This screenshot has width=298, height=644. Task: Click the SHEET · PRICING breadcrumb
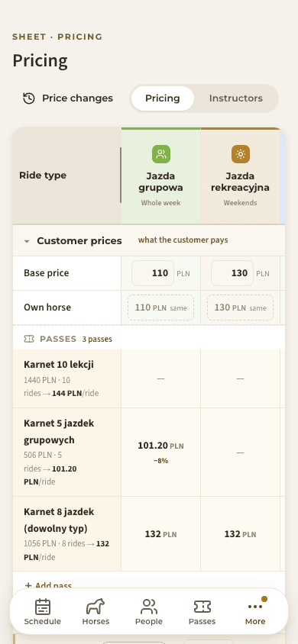click(57, 37)
